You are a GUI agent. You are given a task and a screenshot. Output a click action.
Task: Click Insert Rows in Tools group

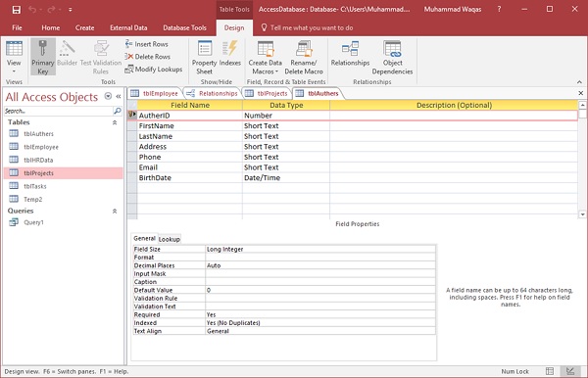pyautogui.click(x=147, y=44)
